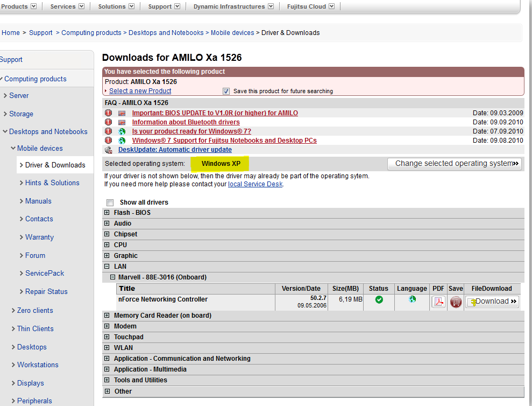The width and height of the screenshot is (532, 406).
Task: Collapse the LAN driver category
Action: pyautogui.click(x=107, y=267)
